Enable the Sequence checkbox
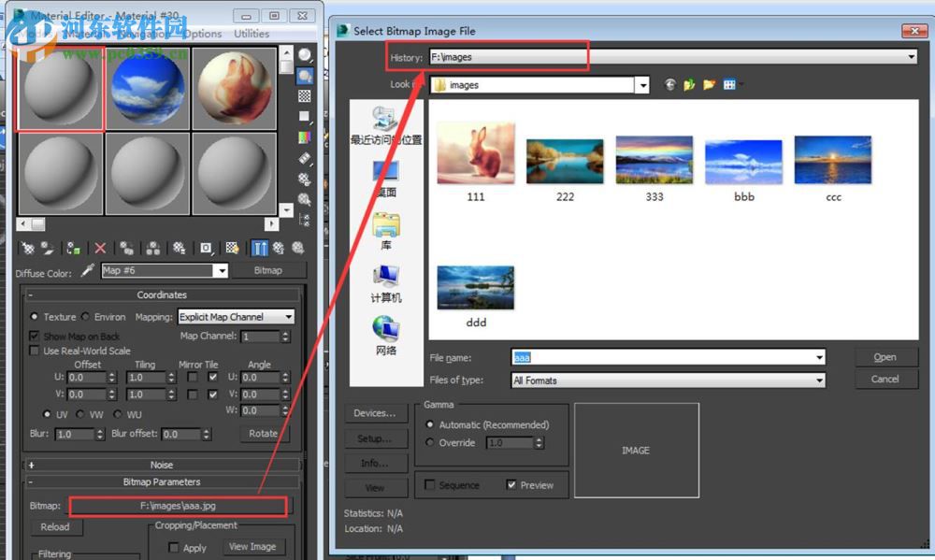This screenshot has height=560, width=935. [428, 485]
